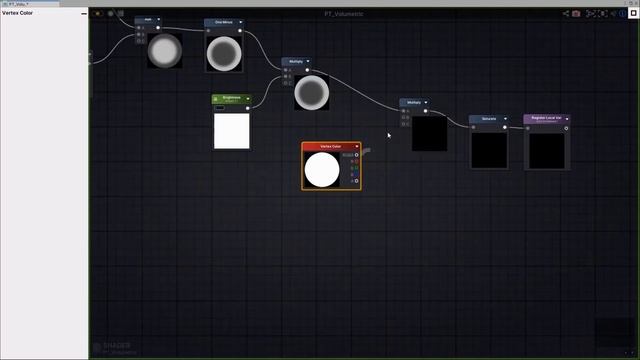Click the PT_Volumetric shader title text
The height and width of the screenshot is (360, 640).
point(344,14)
